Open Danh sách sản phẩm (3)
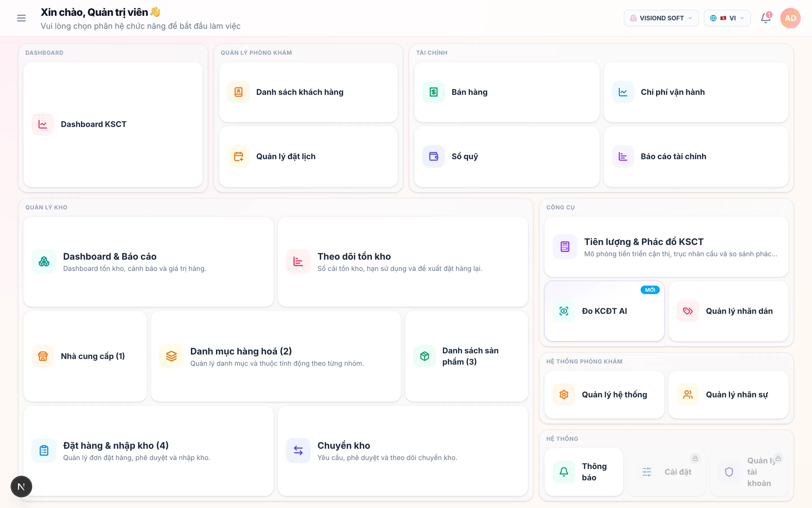This screenshot has height=508, width=812. tap(467, 356)
